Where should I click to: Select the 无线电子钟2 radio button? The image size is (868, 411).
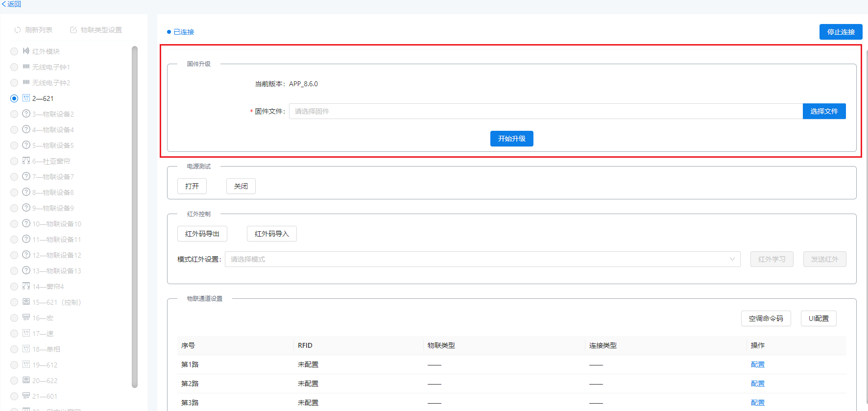point(14,83)
